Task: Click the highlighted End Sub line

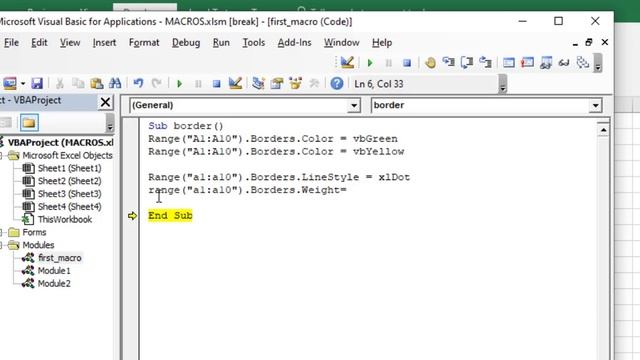Action: click(x=170, y=216)
